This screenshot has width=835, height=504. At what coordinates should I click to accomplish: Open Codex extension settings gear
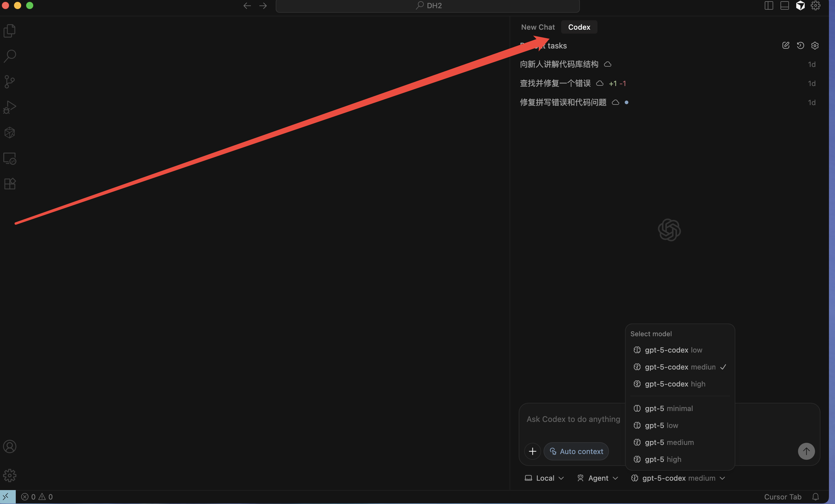(815, 45)
